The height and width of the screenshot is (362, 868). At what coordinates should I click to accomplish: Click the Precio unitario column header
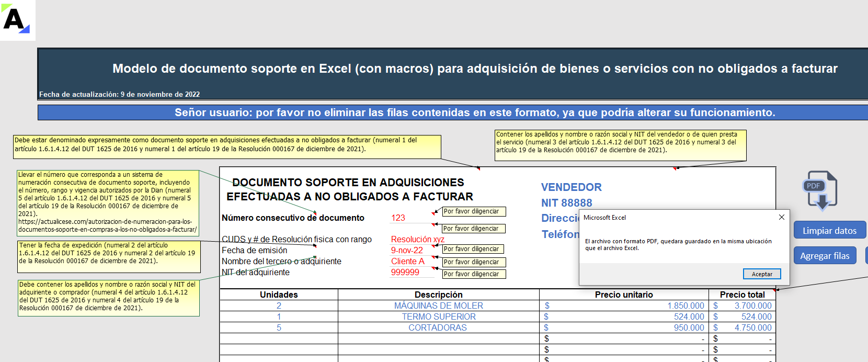(624, 295)
